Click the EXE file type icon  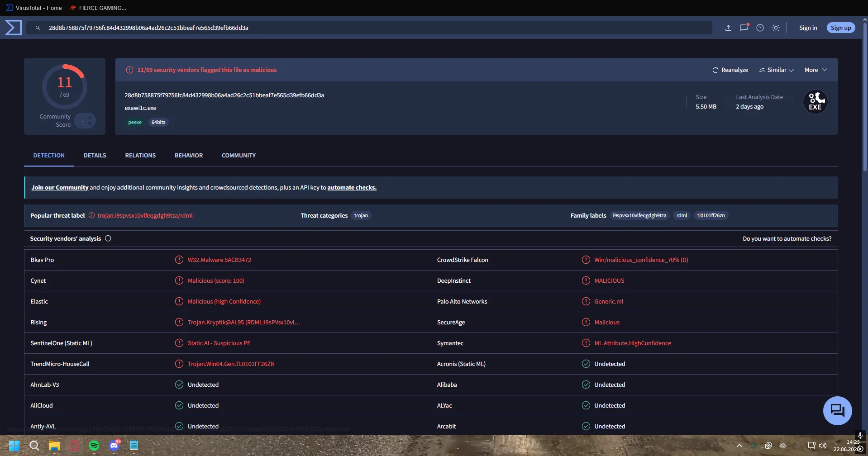[816, 102]
